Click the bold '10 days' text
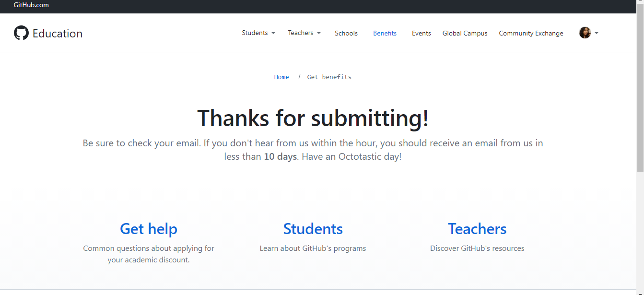The width and height of the screenshot is (644, 295). (281, 157)
